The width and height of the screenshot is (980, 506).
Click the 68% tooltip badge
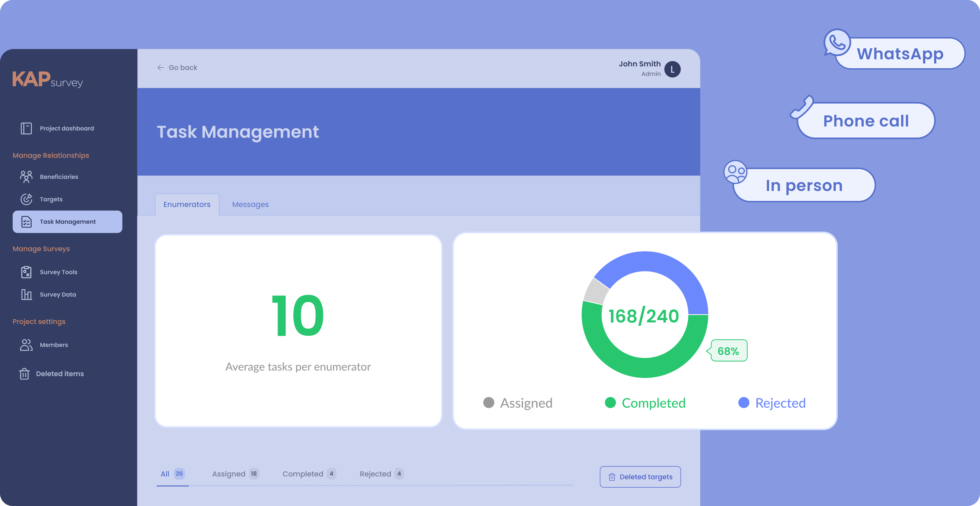click(727, 350)
